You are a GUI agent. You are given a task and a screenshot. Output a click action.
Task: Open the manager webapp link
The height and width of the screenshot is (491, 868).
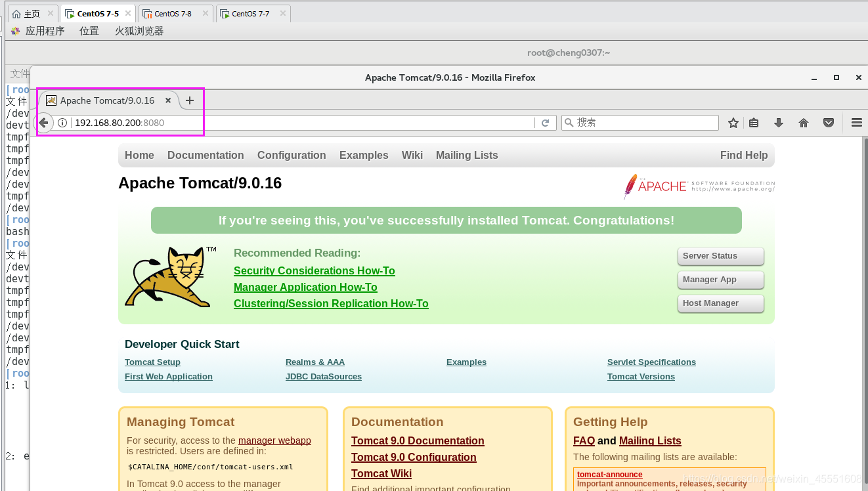tap(274, 440)
